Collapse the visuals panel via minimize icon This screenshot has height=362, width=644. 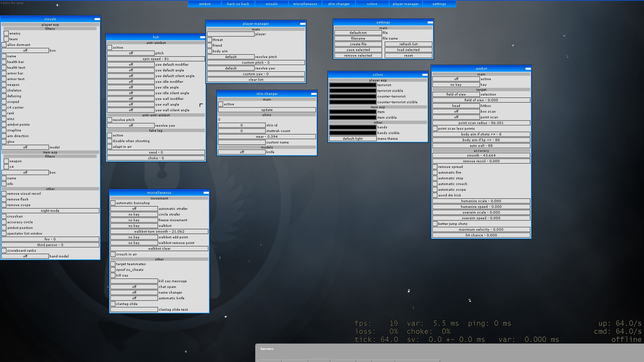97,19
